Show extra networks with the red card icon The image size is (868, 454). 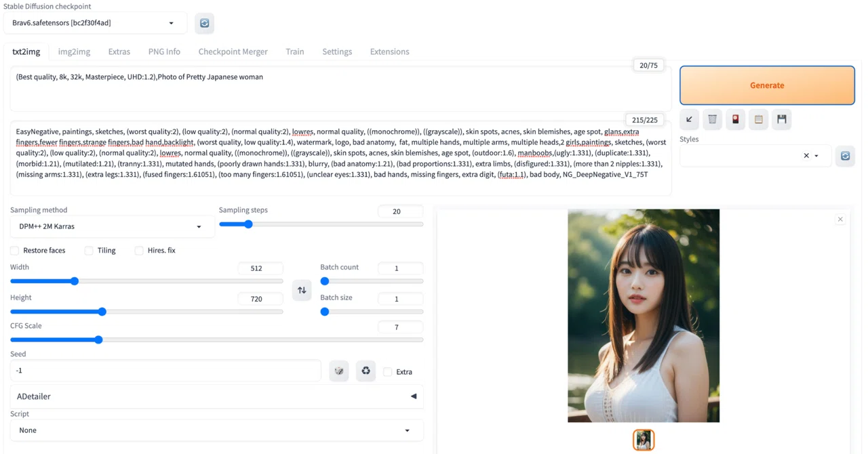(736, 119)
